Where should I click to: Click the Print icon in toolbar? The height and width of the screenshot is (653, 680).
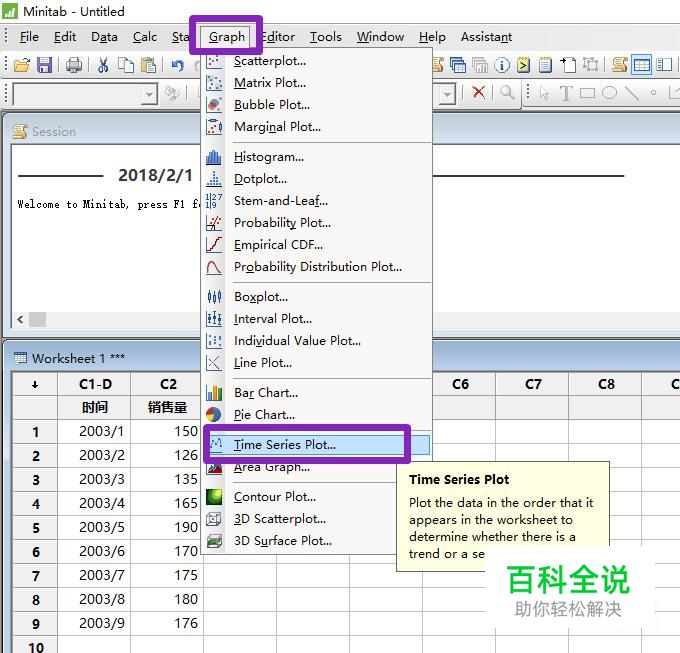pos(74,65)
